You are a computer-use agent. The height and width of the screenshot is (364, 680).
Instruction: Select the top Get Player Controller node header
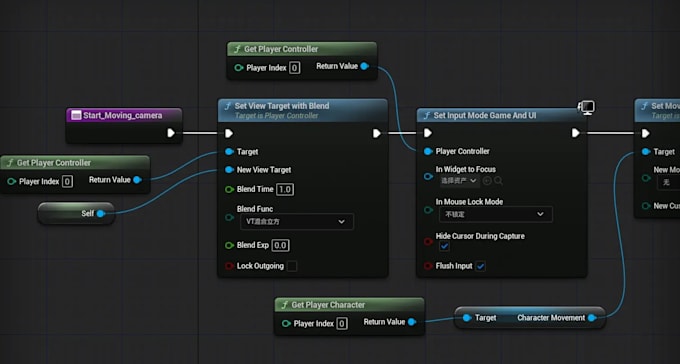[x=302, y=49]
